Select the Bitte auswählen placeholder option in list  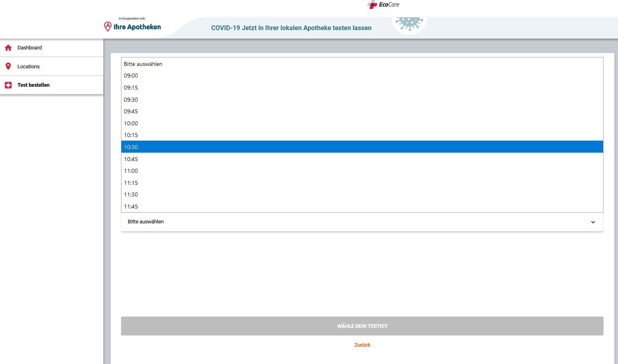(143, 64)
